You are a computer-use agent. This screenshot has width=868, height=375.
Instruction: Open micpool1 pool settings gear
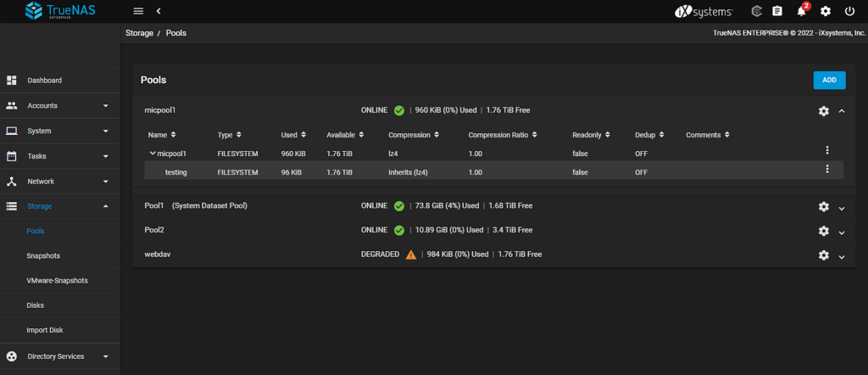click(823, 111)
